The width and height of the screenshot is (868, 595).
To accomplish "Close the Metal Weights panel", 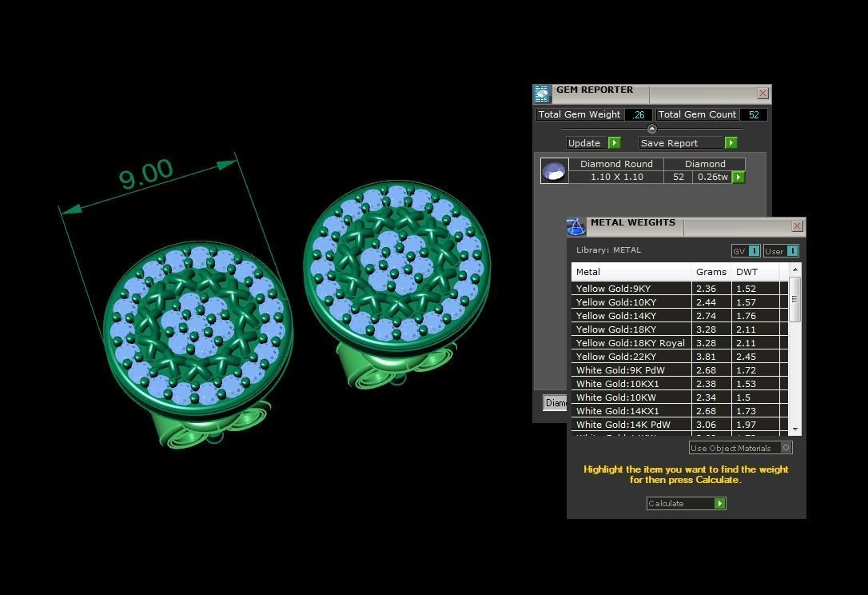I will click(x=797, y=226).
